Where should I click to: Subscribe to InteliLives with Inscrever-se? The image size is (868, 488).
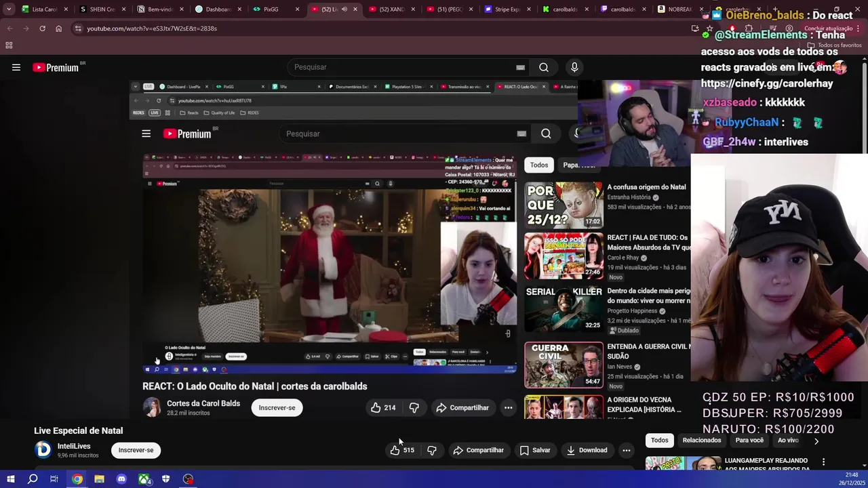coord(136,450)
